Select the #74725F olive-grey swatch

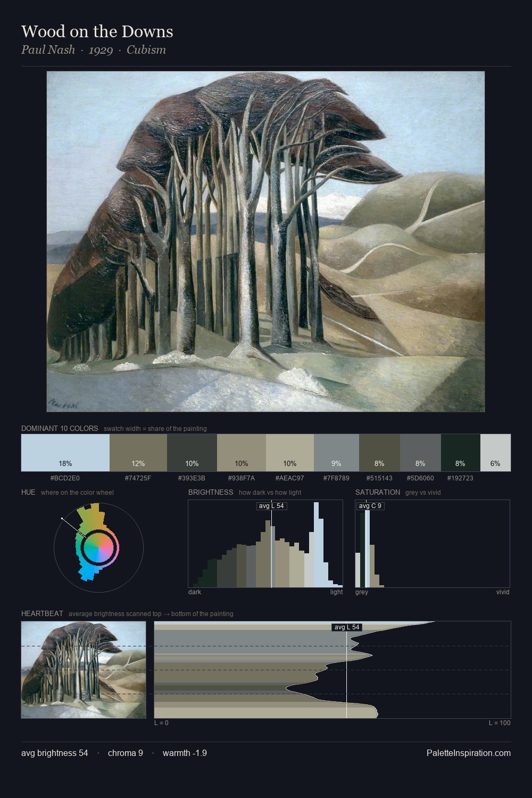click(138, 453)
